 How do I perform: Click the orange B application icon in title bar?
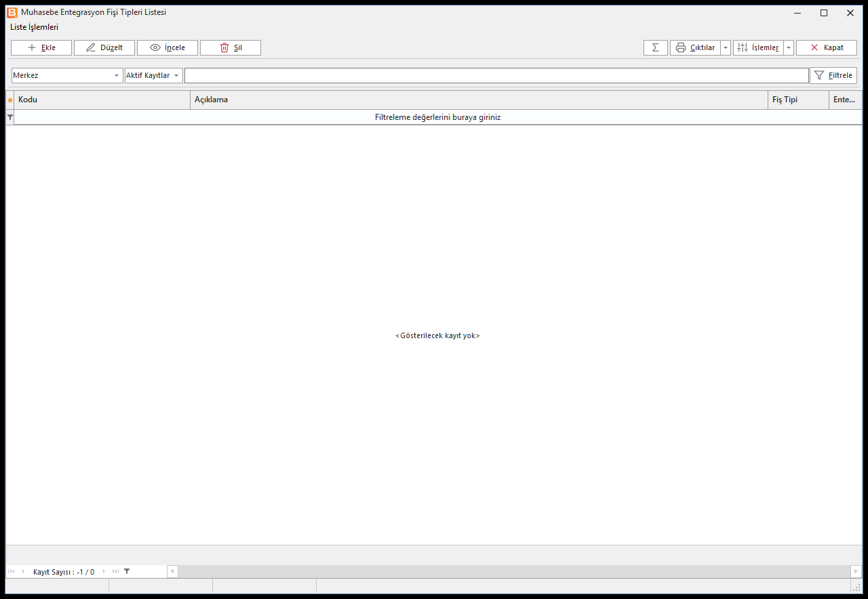(12, 12)
